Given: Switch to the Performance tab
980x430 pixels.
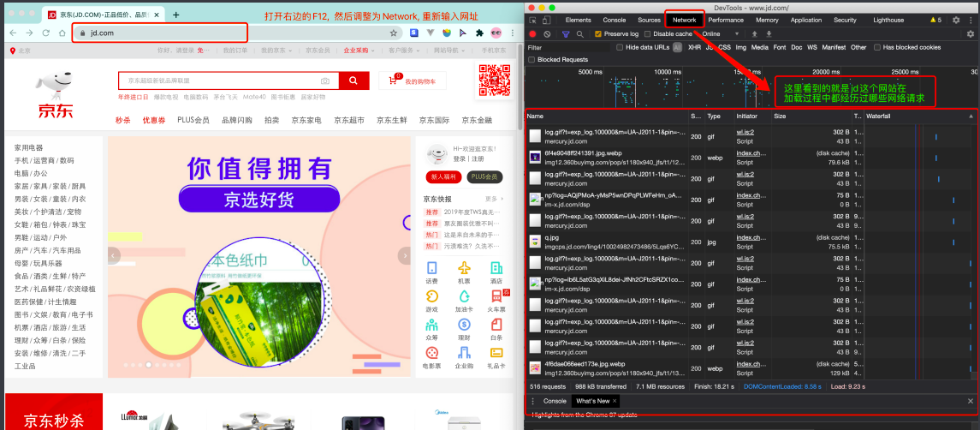Looking at the screenshot, I should (726, 20).
